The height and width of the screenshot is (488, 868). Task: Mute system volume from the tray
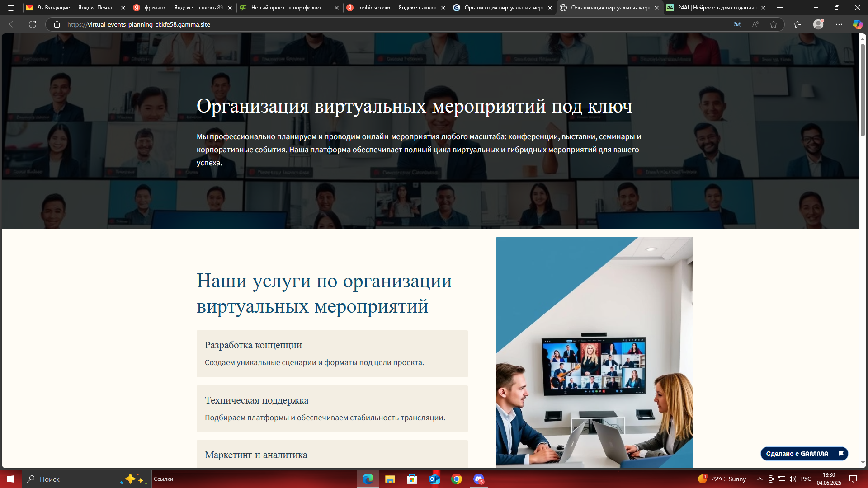click(792, 479)
